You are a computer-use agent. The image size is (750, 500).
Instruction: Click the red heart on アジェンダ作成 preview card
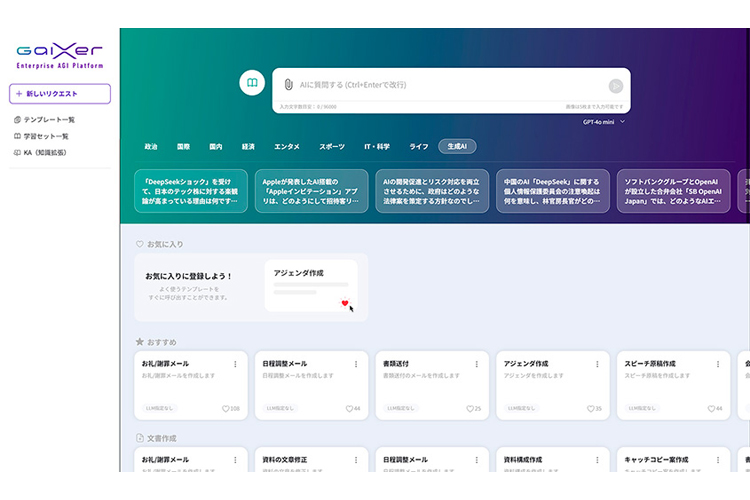(344, 303)
